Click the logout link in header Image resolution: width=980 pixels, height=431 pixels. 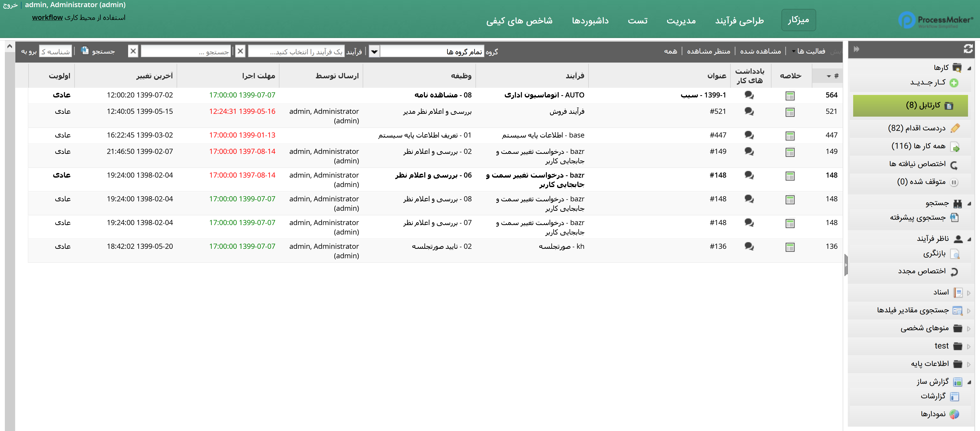10,5
